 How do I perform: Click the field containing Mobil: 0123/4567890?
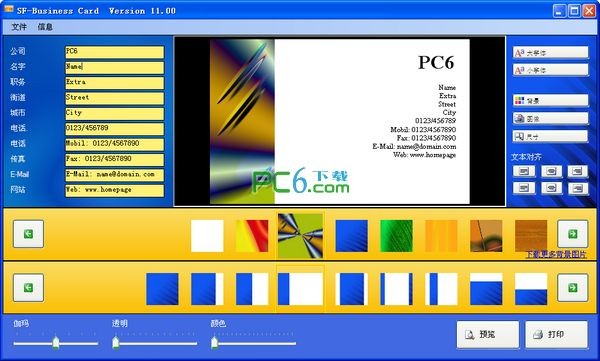click(114, 144)
